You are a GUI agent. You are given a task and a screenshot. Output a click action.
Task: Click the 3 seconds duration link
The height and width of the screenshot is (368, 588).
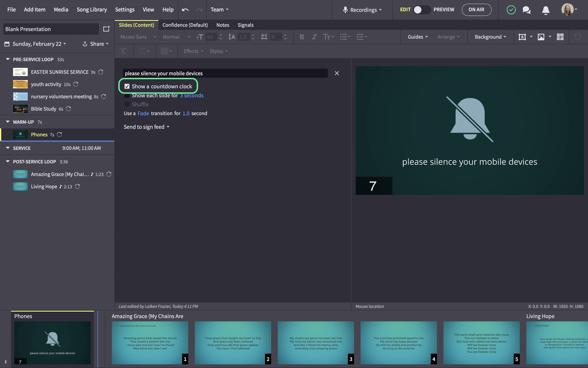point(192,95)
